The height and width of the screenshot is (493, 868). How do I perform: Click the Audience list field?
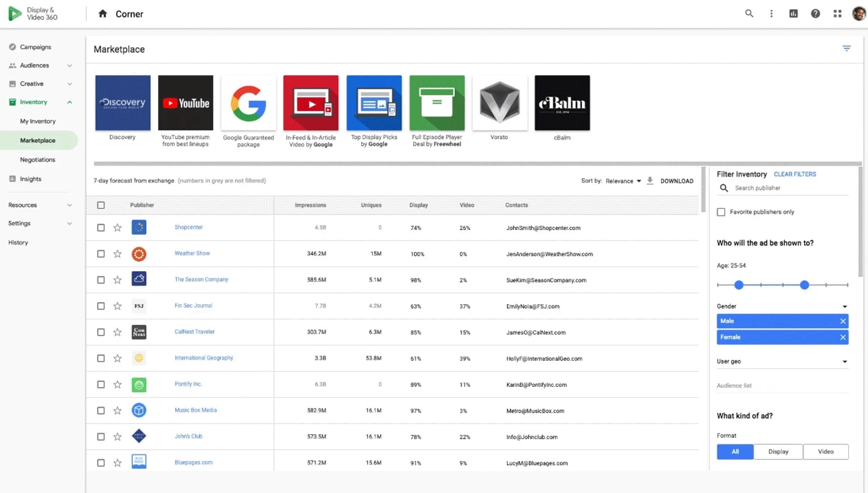click(x=782, y=386)
